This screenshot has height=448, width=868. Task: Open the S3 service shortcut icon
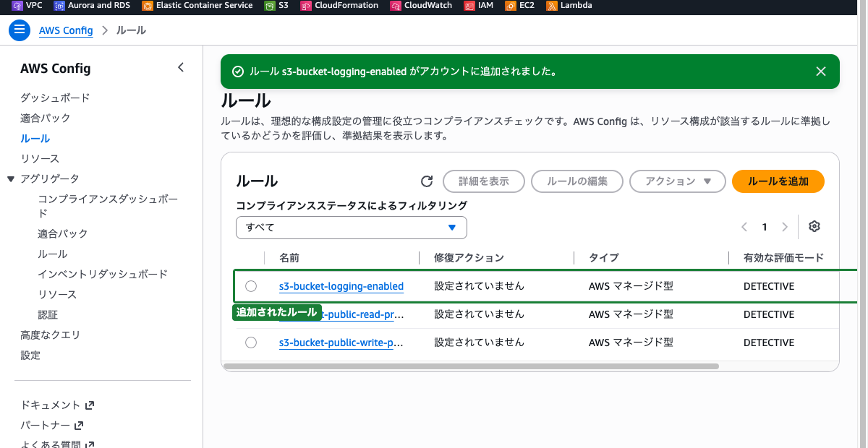coord(269,6)
